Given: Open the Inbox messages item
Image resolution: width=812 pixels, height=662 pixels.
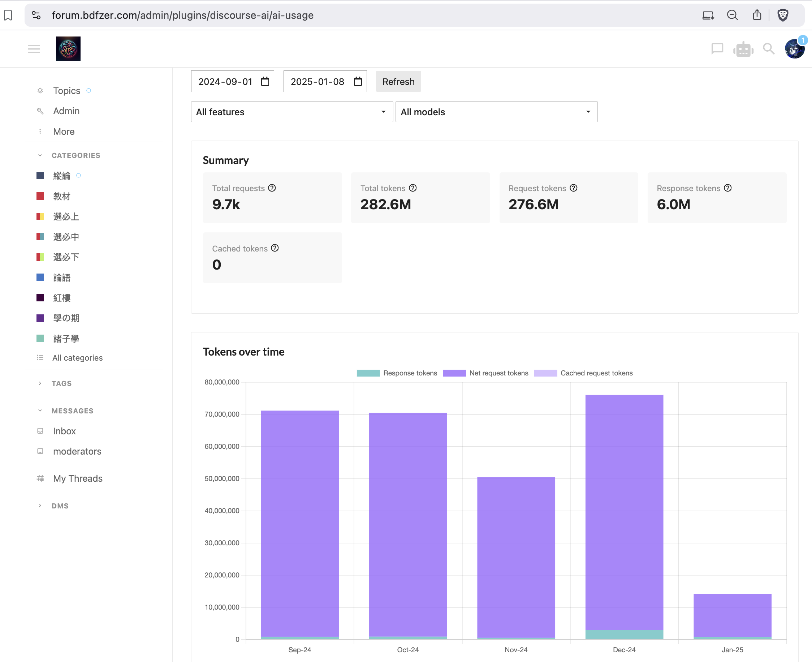Looking at the screenshot, I should [x=64, y=431].
